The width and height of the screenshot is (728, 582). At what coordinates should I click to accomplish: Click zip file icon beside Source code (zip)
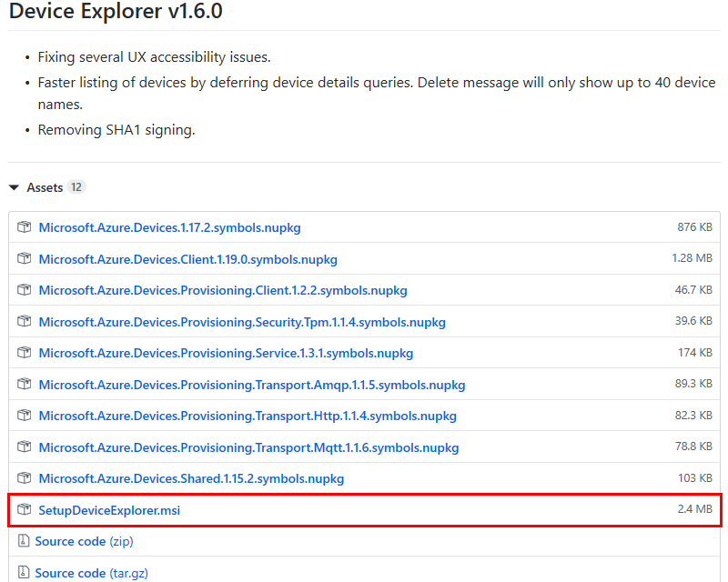pyautogui.click(x=24, y=541)
